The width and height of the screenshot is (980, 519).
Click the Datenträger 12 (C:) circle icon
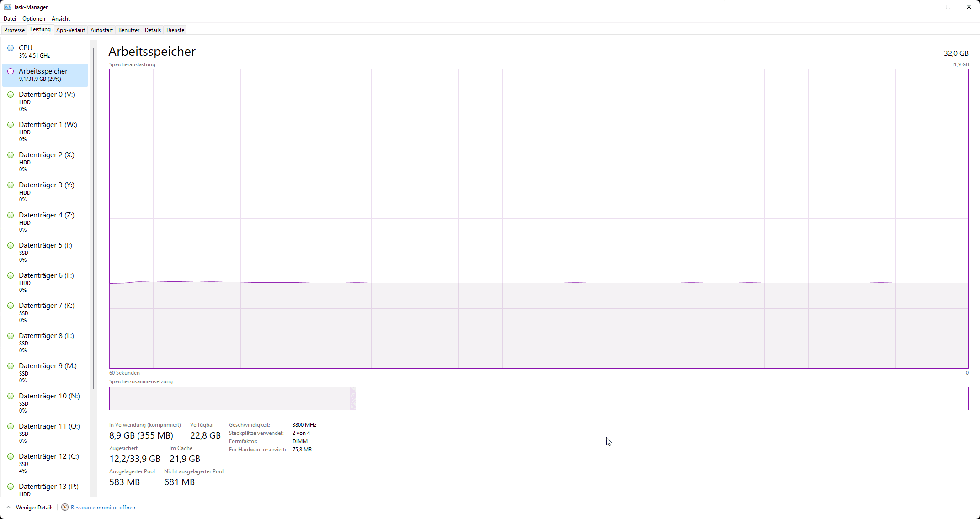point(11,456)
